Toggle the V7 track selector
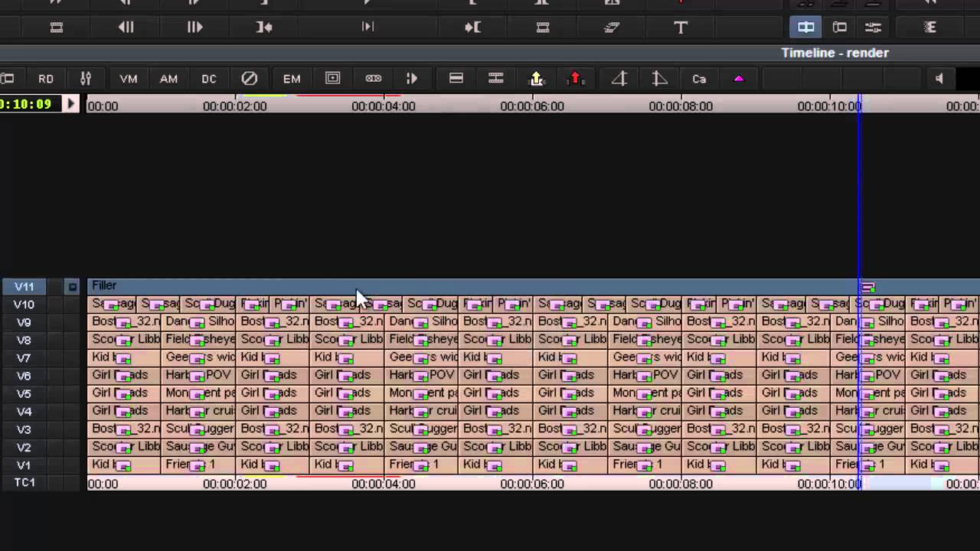 pos(24,357)
